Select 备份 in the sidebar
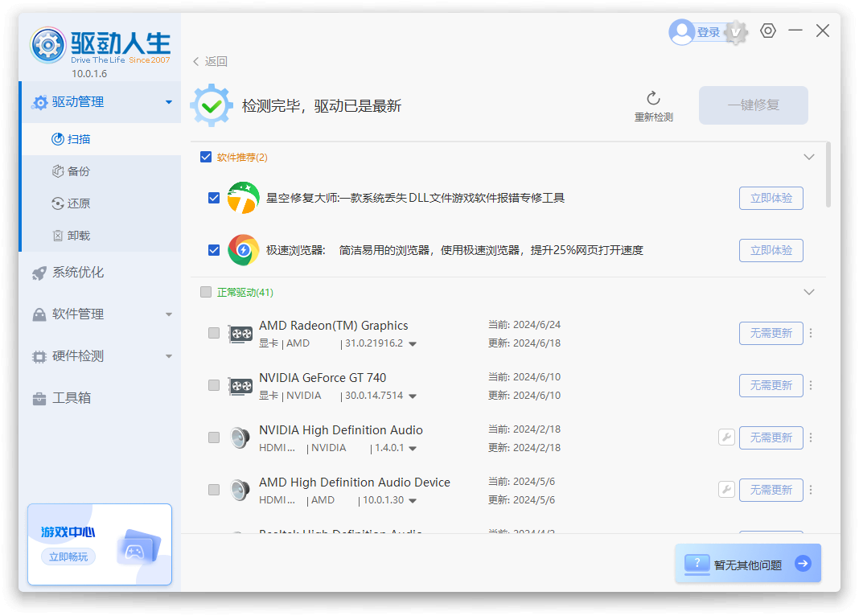This screenshot has height=616, width=859. tap(101, 171)
